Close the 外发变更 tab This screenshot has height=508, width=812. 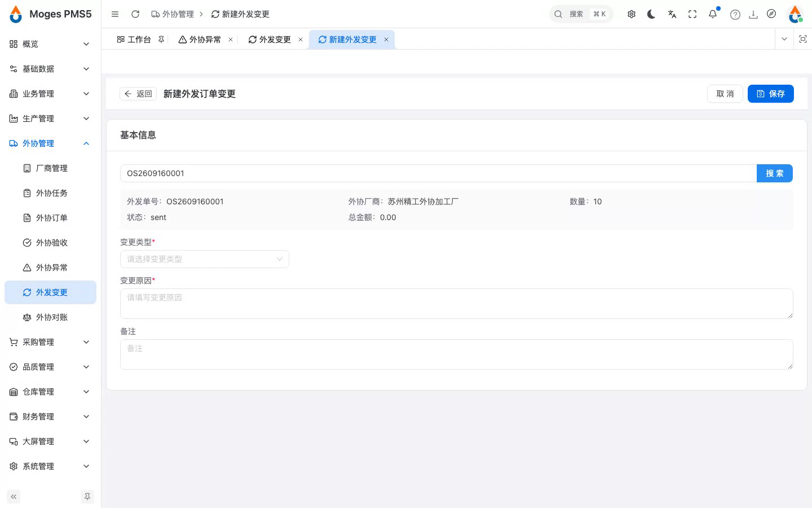point(301,40)
